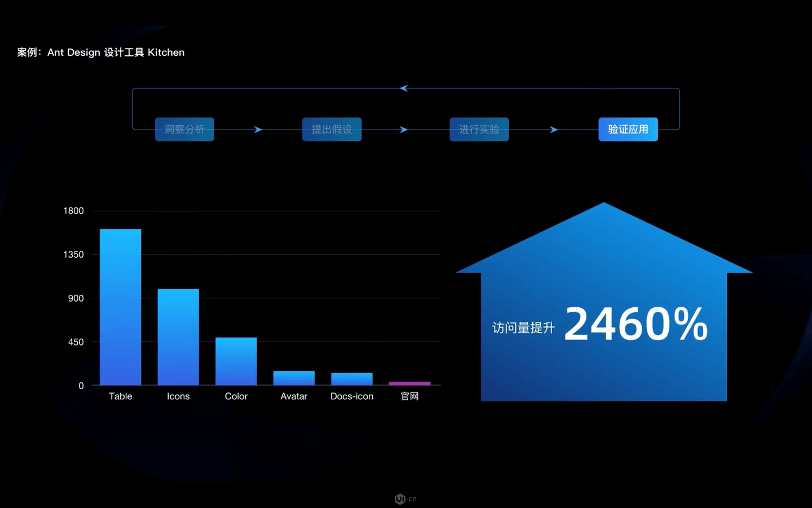Click the '0' y-axis value
Screen dimensions: 812x508
81,386
